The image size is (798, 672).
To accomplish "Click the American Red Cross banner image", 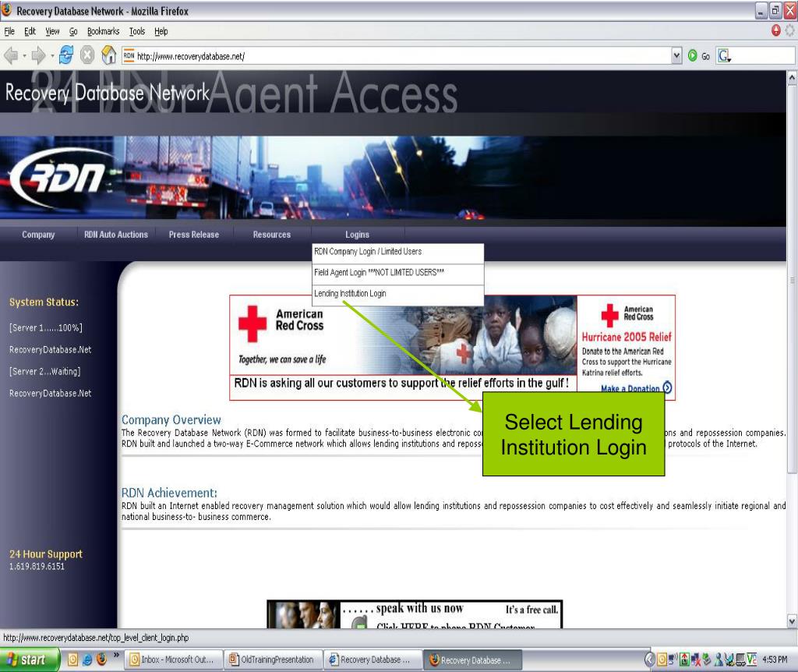I will [x=403, y=335].
